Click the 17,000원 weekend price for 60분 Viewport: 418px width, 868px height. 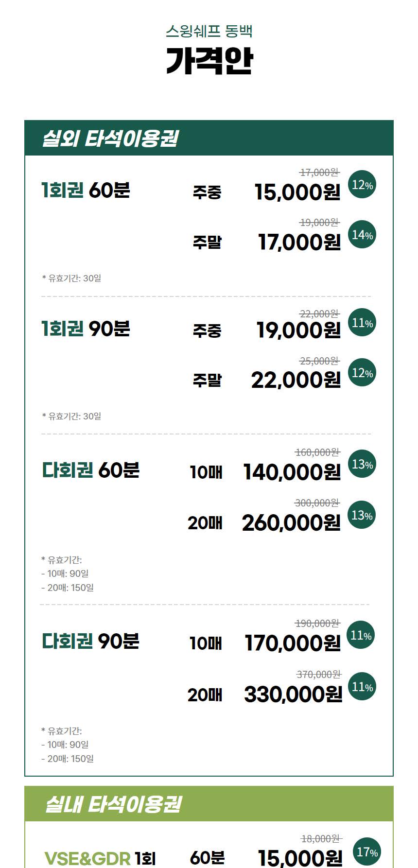299,242
